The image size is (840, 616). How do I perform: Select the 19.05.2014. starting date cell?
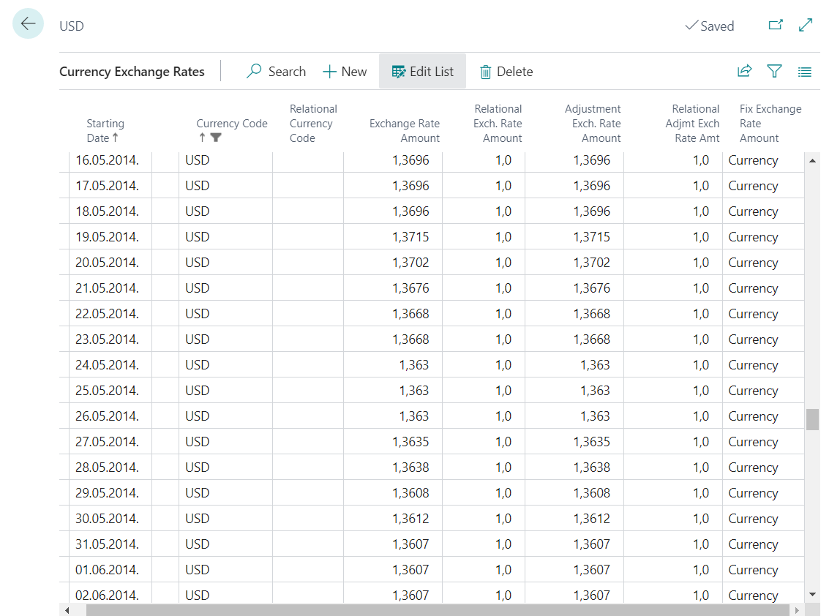[107, 237]
